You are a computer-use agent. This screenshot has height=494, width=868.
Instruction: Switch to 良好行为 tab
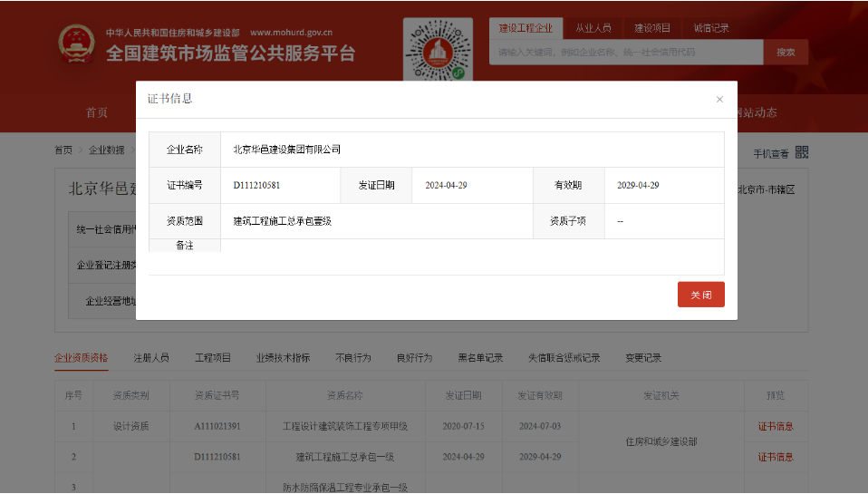pos(415,358)
